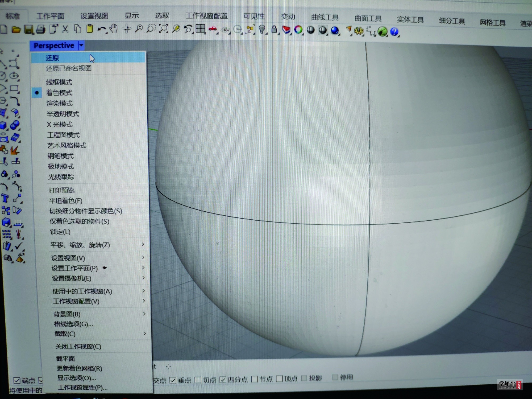
Task: Select the Zoom Window magnifier icon
Action: [x=151, y=28]
